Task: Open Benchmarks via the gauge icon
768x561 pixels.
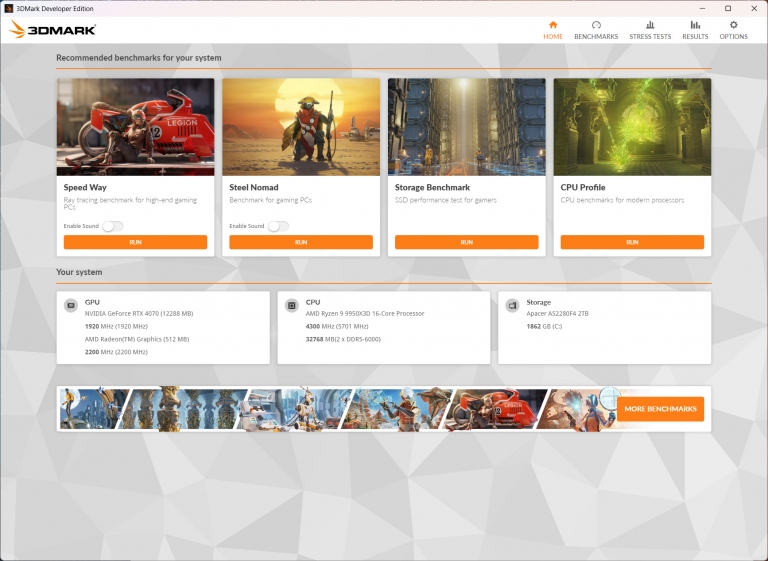Action: click(596, 25)
